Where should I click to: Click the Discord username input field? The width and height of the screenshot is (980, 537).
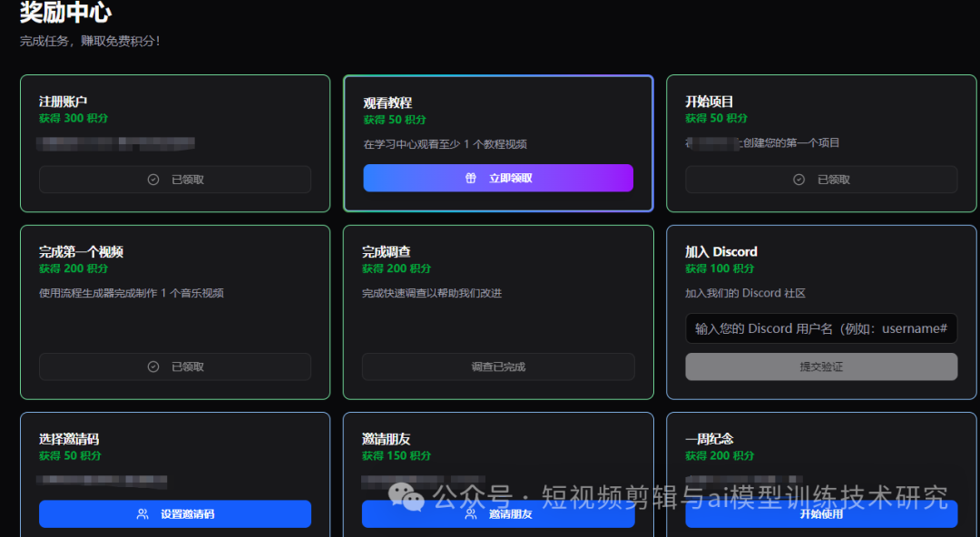coord(820,328)
